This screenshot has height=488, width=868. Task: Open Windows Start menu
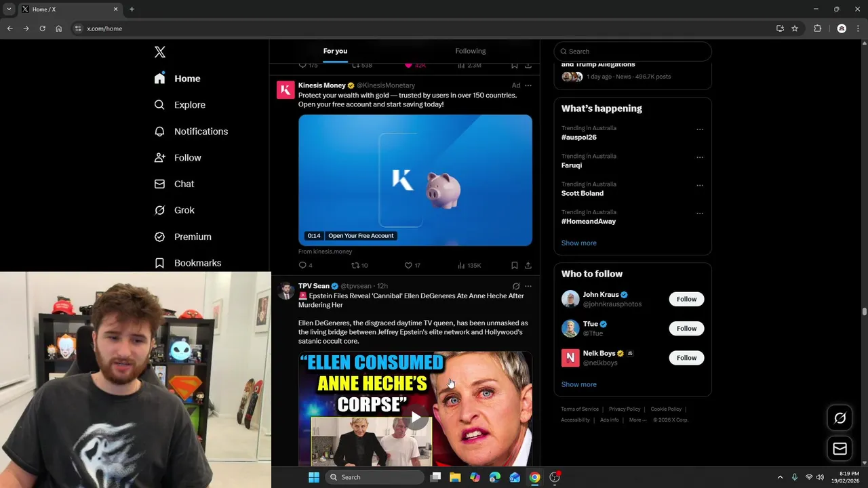click(313, 477)
